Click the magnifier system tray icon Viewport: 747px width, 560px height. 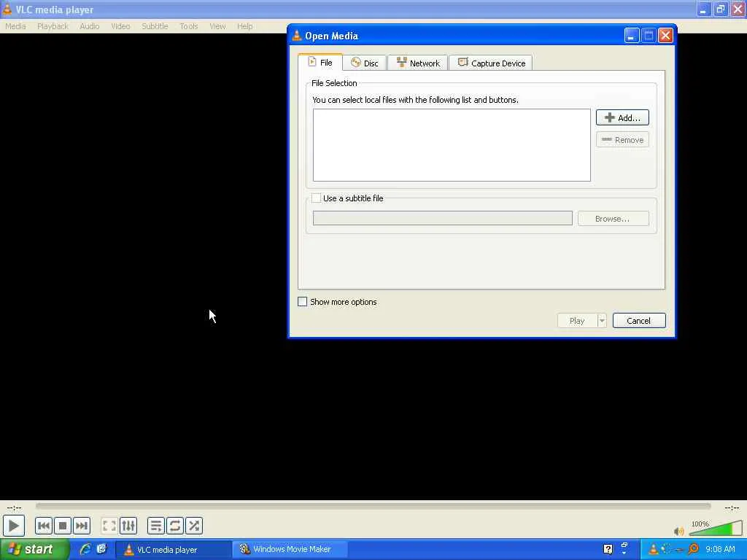(693, 549)
